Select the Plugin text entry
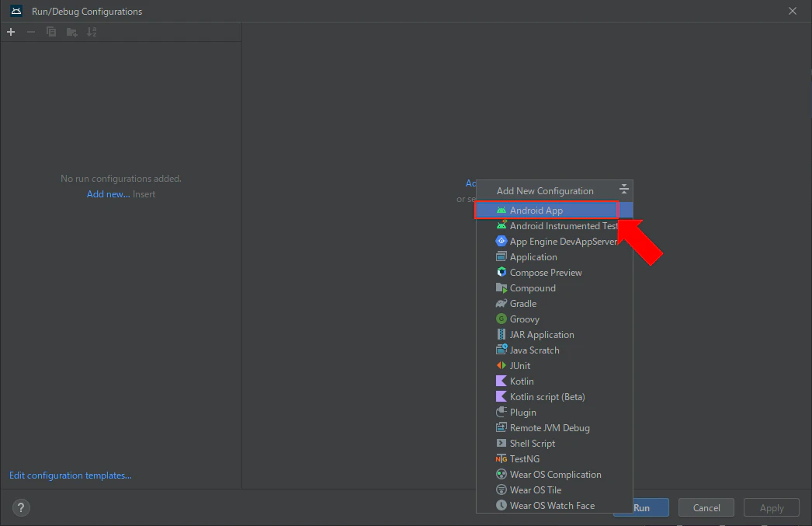 click(523, 413)
